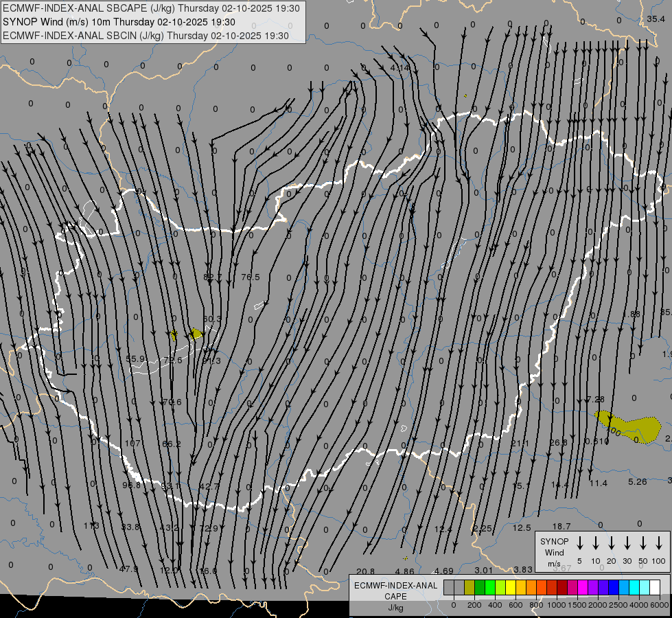
Task: Click the grid value 18.7
Action: [561, 526]
